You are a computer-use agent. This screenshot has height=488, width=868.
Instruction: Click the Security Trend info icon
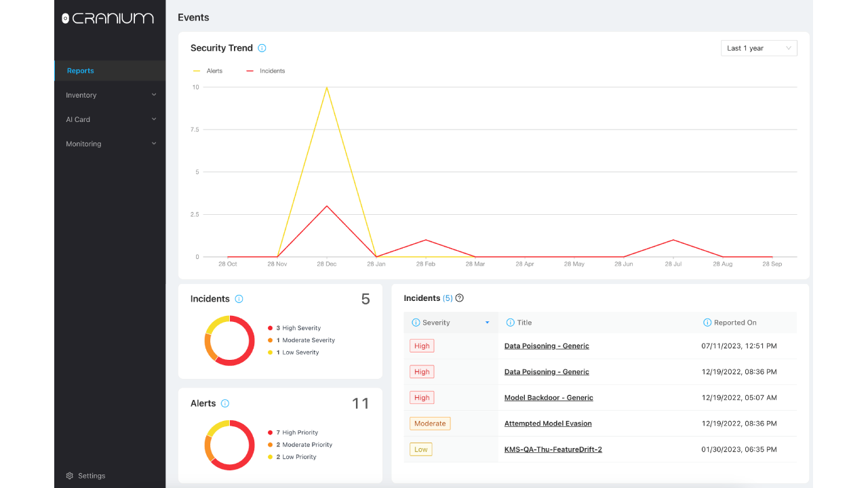click(x=262, y=48)
